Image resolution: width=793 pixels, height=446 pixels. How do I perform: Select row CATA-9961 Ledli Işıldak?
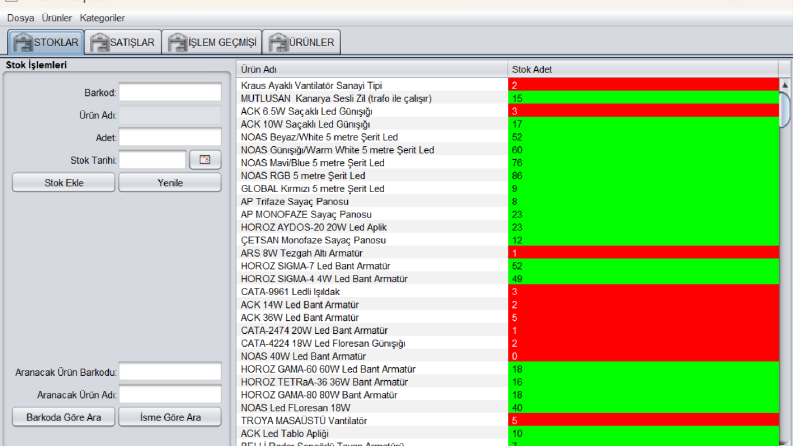pyautogui.click(x=508, y=291)
